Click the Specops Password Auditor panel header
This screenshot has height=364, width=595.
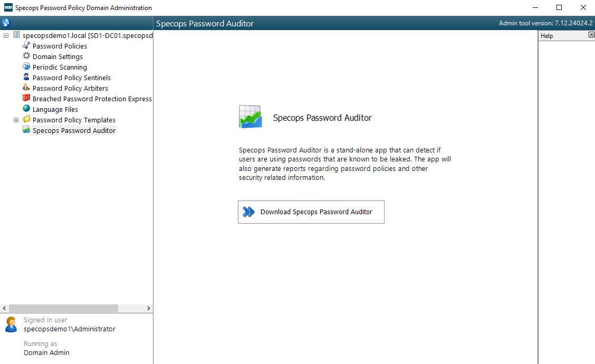pyautogui.click(x=205, y=24)
